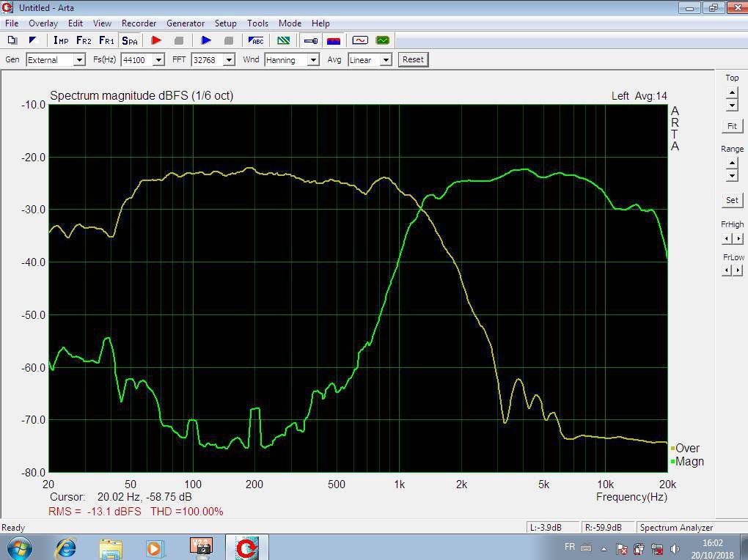Click the Fit button

click(733, 126)
